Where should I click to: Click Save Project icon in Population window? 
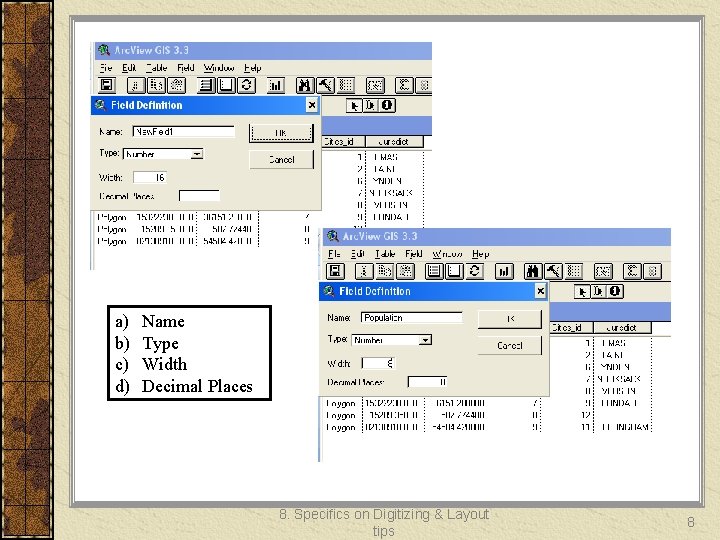[335, 271]
